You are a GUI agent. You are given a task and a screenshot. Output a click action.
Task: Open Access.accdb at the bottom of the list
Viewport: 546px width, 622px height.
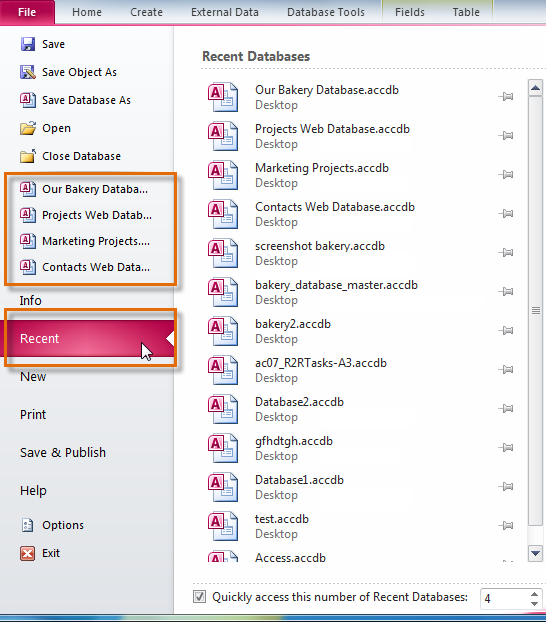[x=290, y=558]
